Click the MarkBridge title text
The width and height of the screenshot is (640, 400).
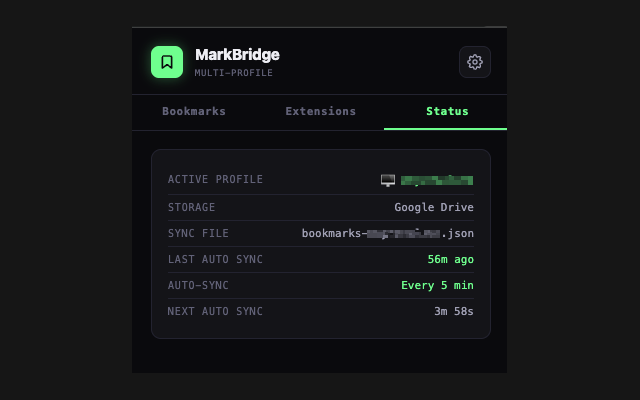click(x=237, y=55)
